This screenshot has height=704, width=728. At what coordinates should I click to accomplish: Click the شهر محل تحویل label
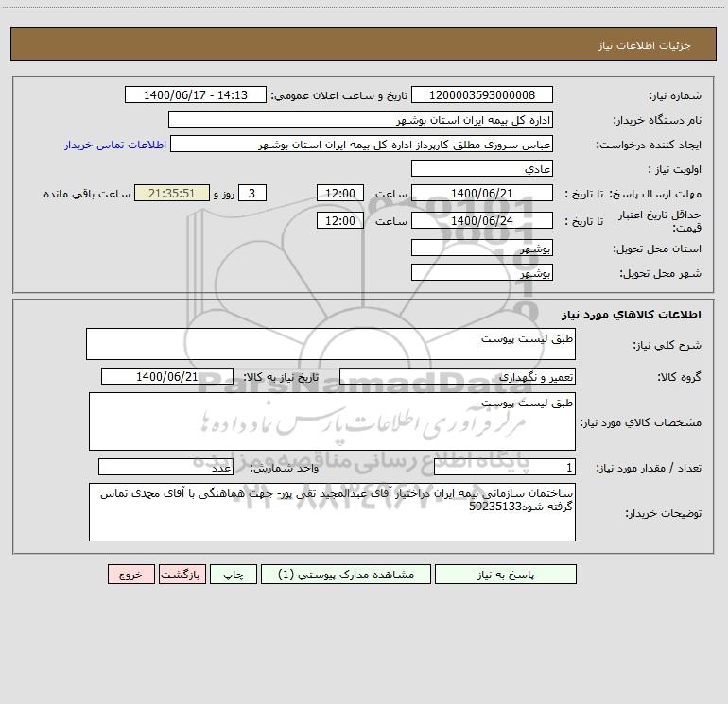[x=661, y=273]
